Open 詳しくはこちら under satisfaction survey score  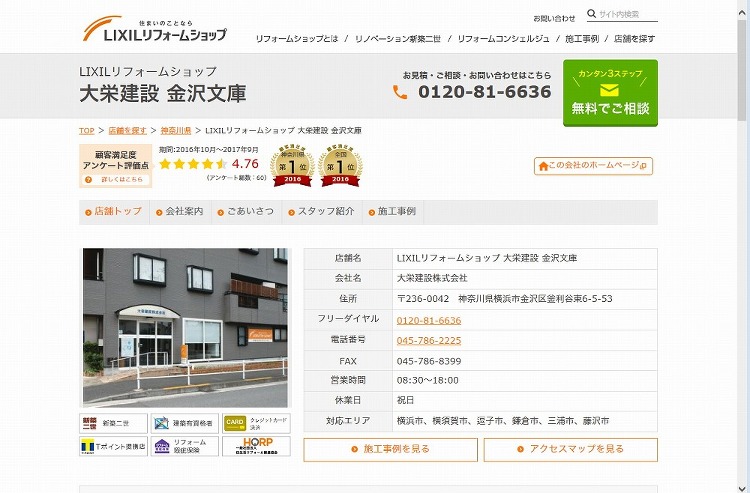point(116,180)
